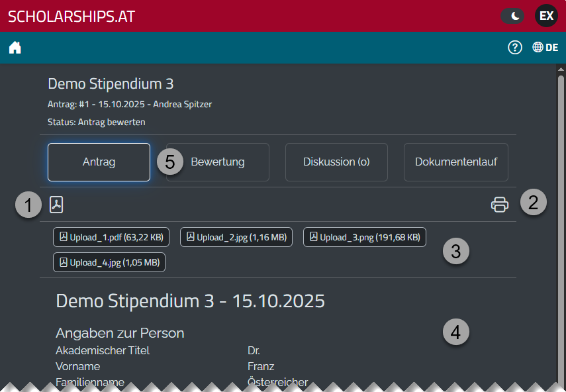
Task: Click the SCHOLARSHIPS.AT logo text
Action: pos(70,15)
